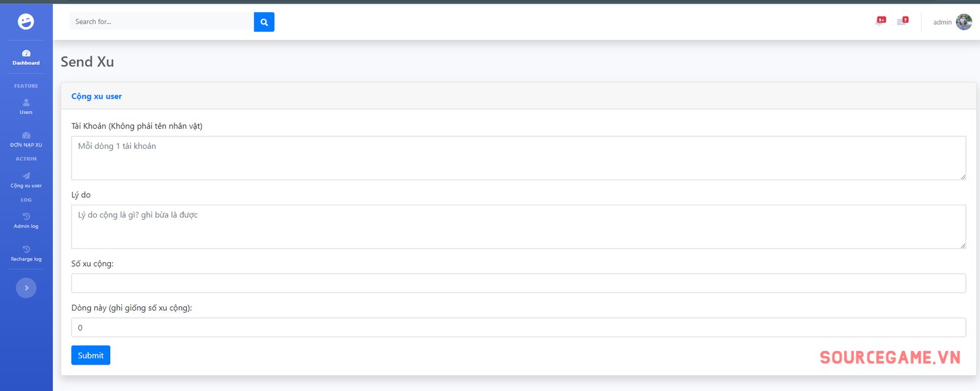Click into the Tài Khoản accounts textarea
This screenshot has height=391, width=980.
pyautogui.click(x=518, y=158)
